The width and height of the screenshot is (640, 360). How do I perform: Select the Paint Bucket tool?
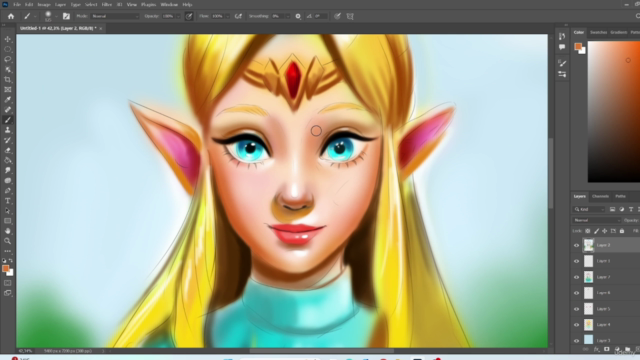pyautogui.click(x=7, y=160)
